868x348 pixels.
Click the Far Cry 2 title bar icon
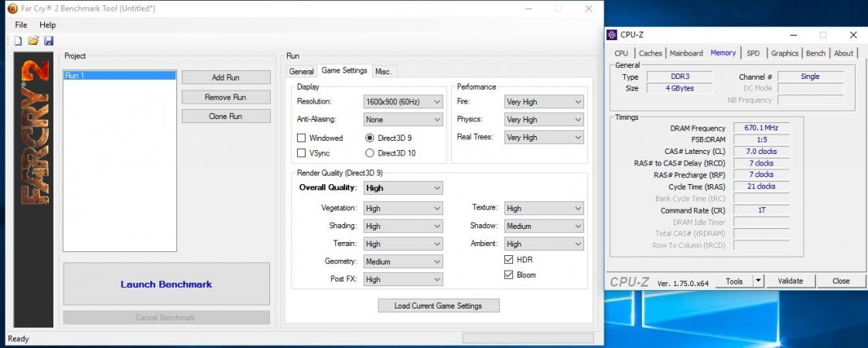coord(12,9)
